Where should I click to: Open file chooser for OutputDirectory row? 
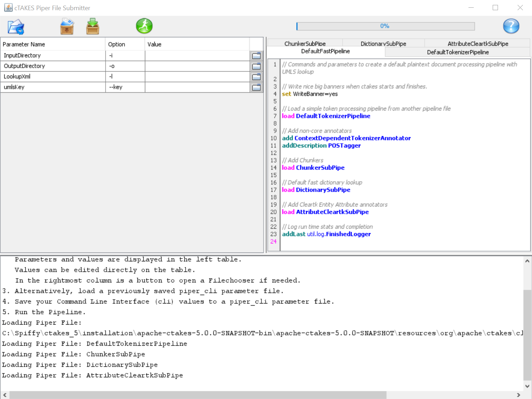point(257,66)
